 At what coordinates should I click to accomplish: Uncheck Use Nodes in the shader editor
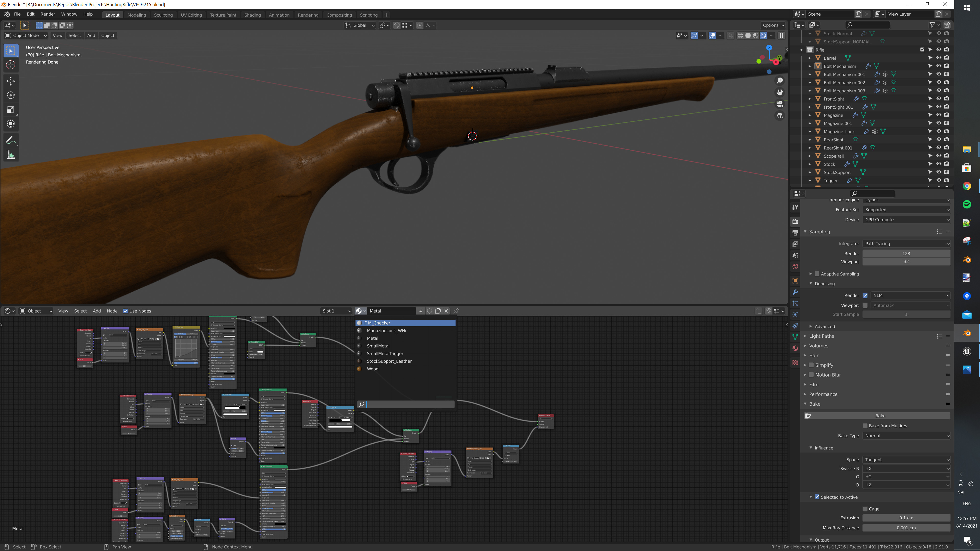pyautogui.click(x=126, y=311)
